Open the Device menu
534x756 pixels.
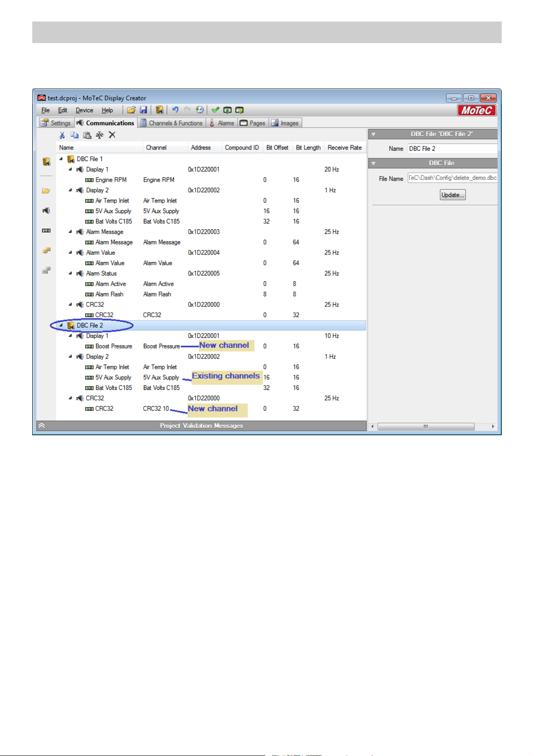[x=84, y=110]
